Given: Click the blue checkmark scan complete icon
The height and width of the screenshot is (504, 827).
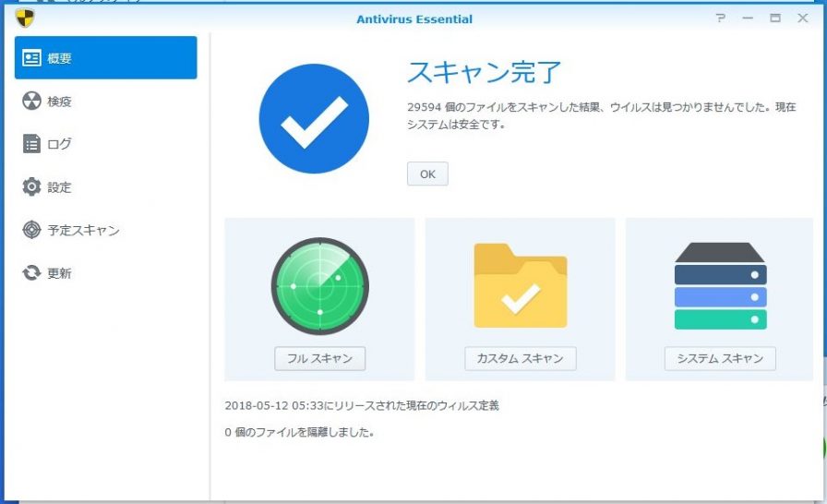Looking at the screenshot, I should pyautogui.click(x=314, y=119).
